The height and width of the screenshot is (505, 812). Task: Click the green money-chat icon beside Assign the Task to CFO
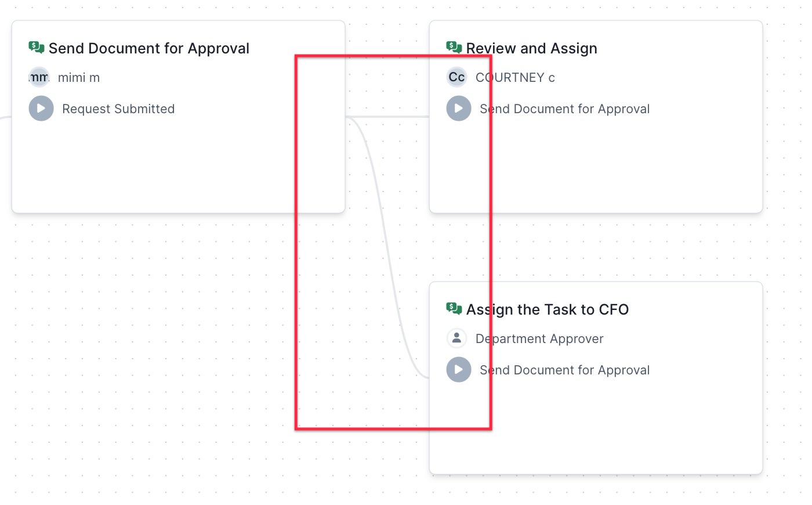(x=454, y=309)
